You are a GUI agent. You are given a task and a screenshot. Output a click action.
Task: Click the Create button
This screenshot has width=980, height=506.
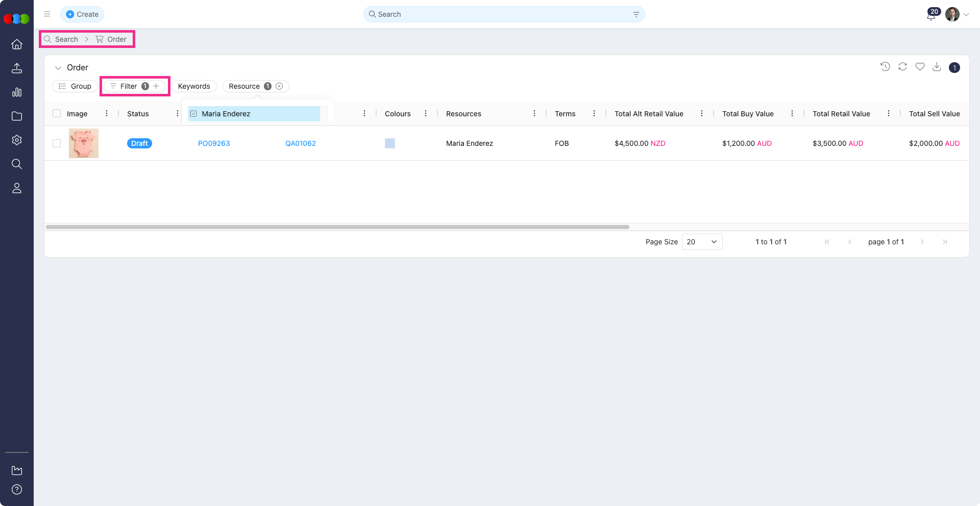[82, 14]
